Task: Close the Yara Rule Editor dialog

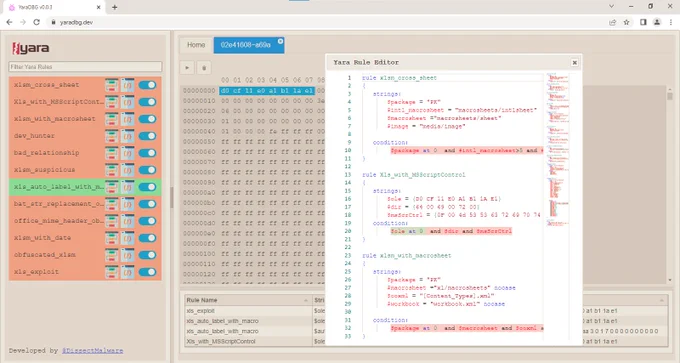Action: (x=574, y=62)
